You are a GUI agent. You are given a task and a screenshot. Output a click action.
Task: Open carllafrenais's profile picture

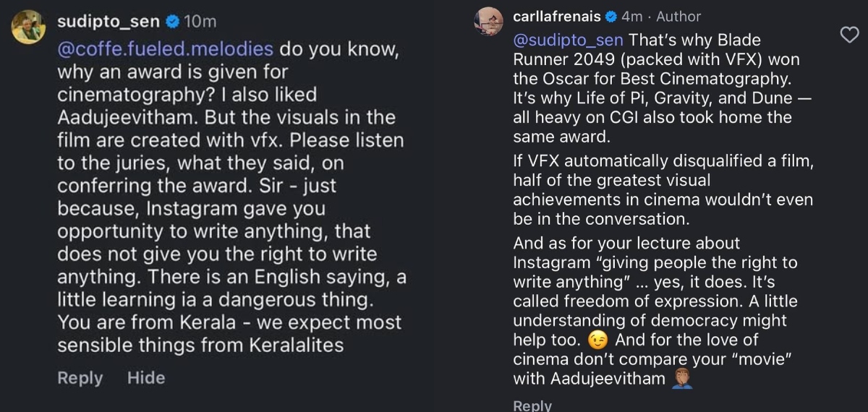point(488,21)
